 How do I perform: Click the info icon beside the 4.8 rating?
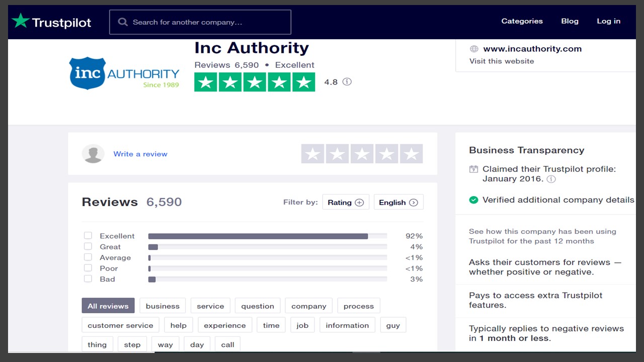click(x=347, y=82)
